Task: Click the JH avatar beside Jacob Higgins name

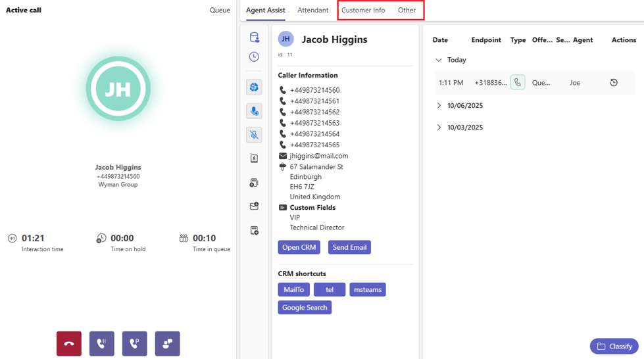Action: (286, 39)
